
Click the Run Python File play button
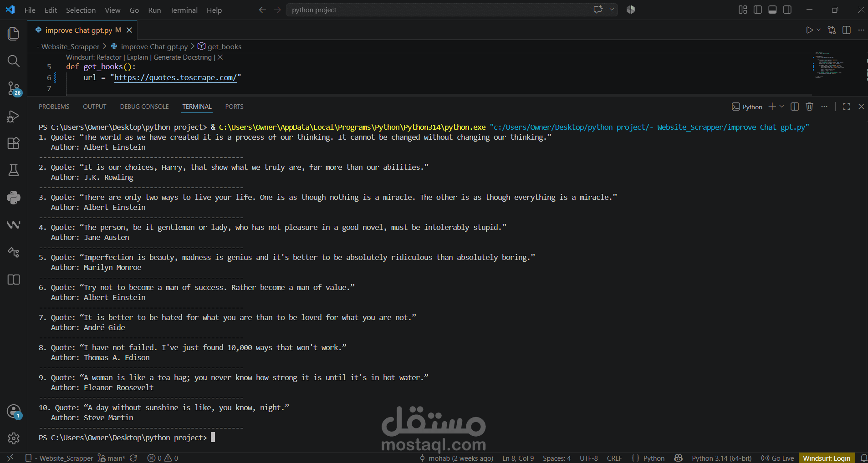coord(809,30)
